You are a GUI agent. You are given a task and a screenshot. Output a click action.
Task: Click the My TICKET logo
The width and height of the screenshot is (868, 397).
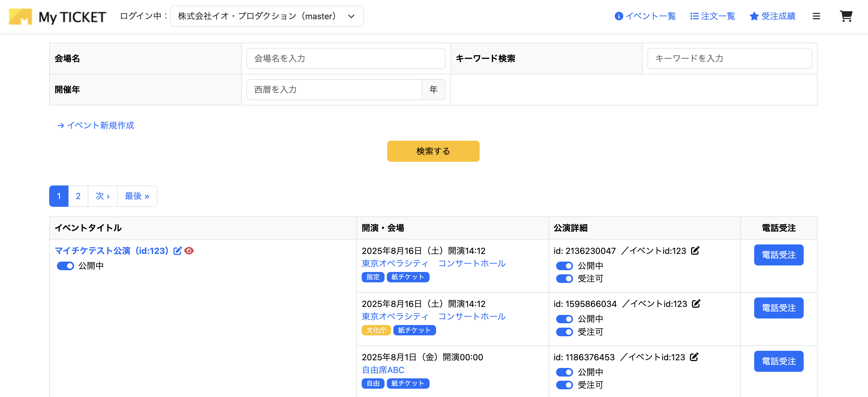(x=57, y=17)
